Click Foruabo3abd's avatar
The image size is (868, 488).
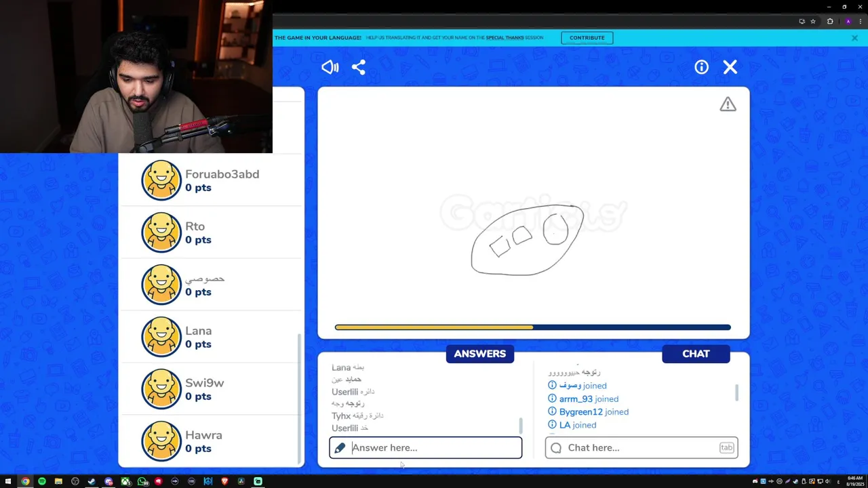tap(161, 180)
